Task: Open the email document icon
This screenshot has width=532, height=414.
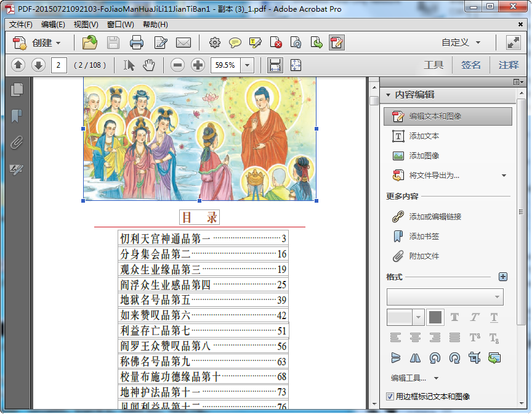Action: pyautogui.click(x=183, y=43)
